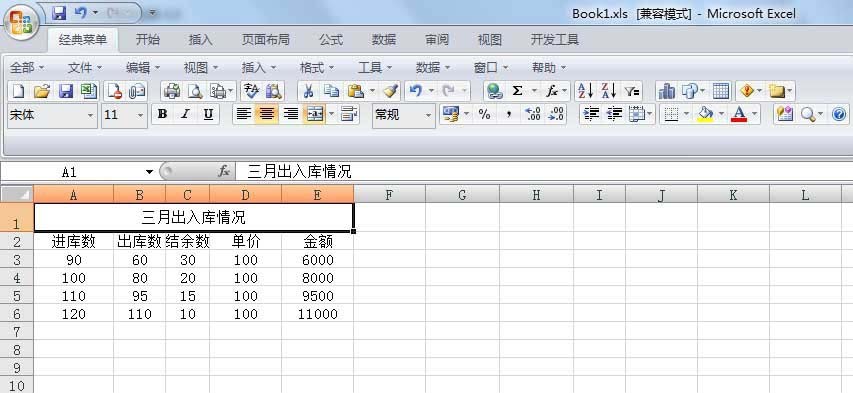Click the insert function fx toolbar icon
The height and width of the screenshot is (393, 853).
point(552,91)
